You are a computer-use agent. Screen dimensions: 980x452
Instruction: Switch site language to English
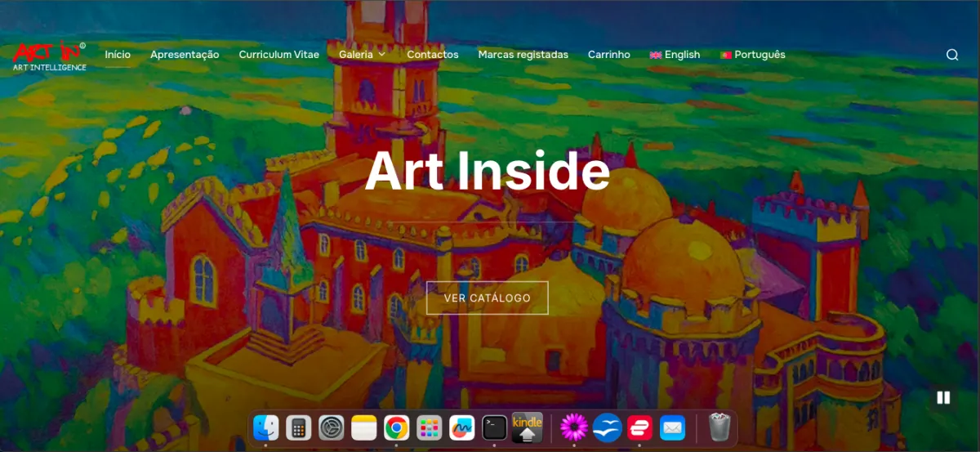(675, 55)
